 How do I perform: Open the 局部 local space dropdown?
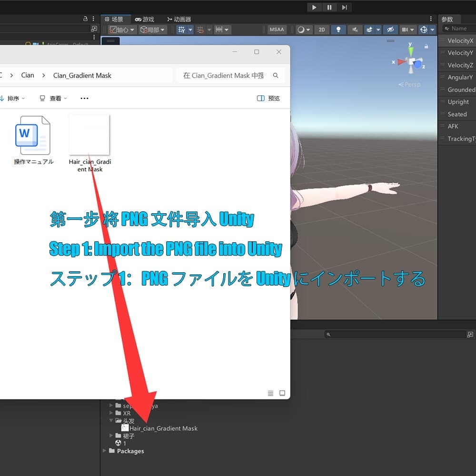[x=153, y=30]
